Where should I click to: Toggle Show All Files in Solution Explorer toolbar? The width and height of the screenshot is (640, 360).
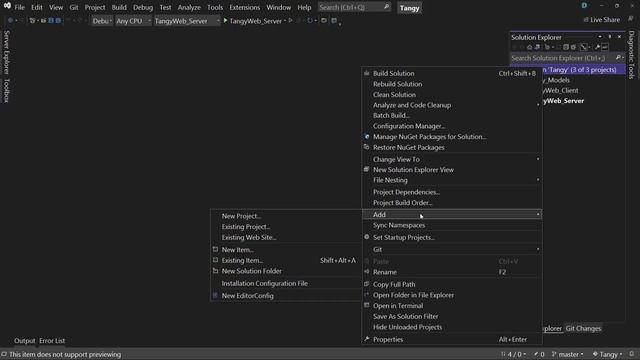click(573, 47)
